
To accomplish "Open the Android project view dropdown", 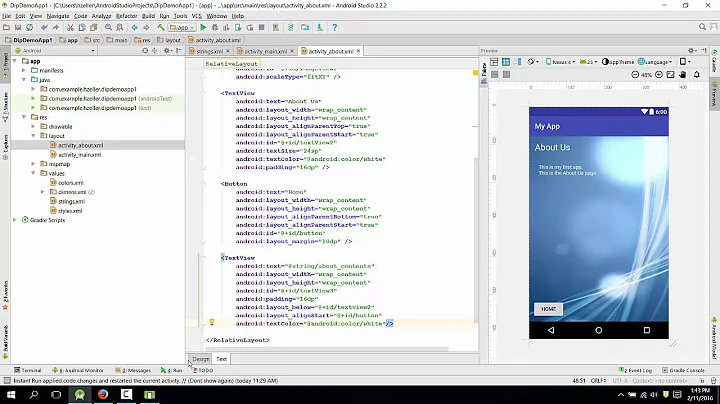I will click(55, 50).
